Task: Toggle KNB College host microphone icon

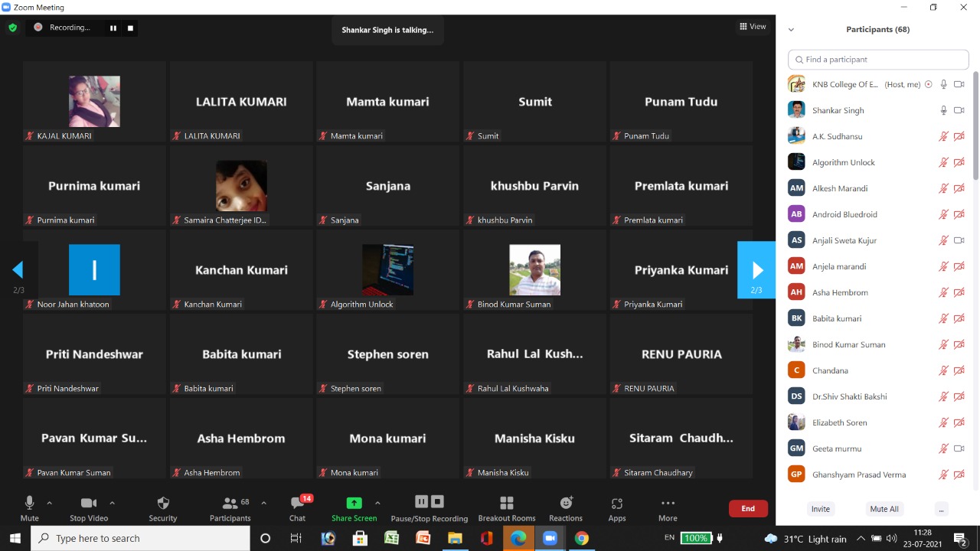Action: (944, 84)
